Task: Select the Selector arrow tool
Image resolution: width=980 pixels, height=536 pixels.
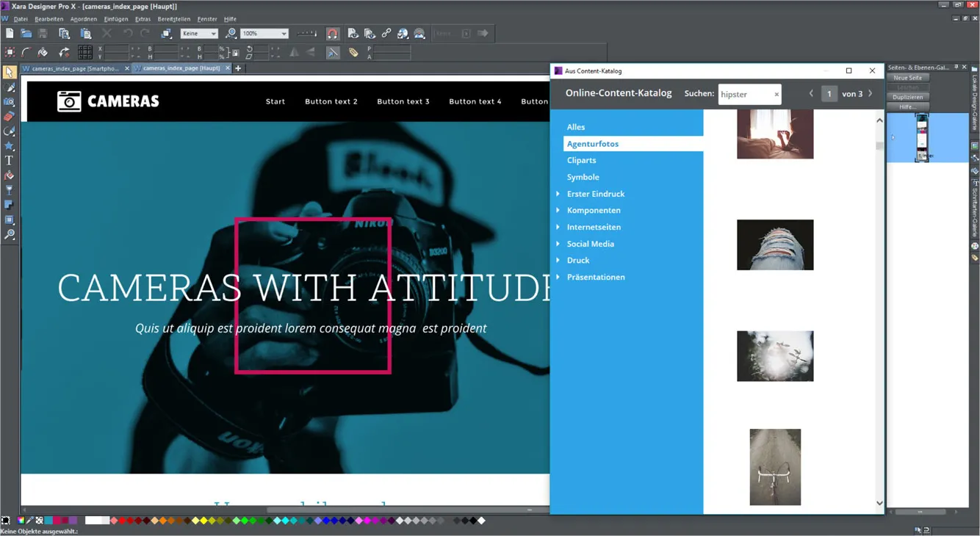Action: tap(10, 72)
